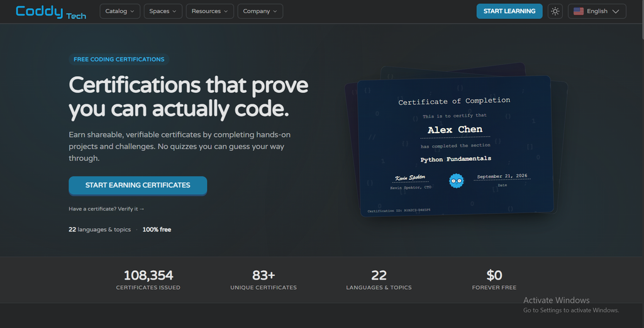Click the Kevin Spektor signature
The width and height of the screenshot is (644, 328).
pyautogui.click(x=410, y=178)
